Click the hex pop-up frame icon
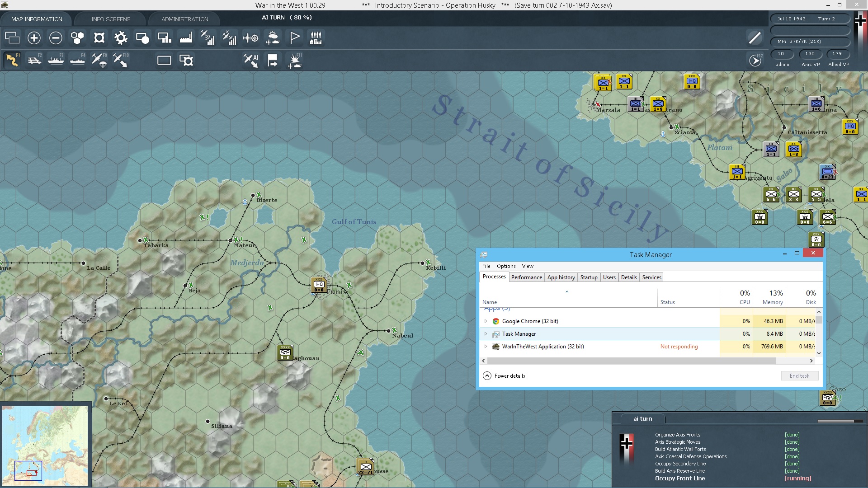Viewport: 868px width, 488px height. (x=99, y=38)
